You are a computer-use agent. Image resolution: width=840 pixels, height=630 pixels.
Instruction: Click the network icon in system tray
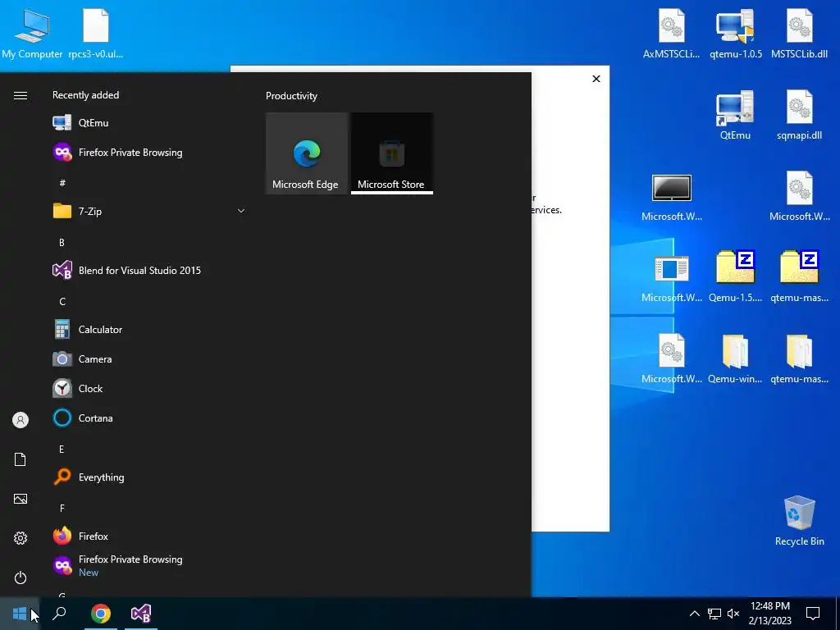714,614
